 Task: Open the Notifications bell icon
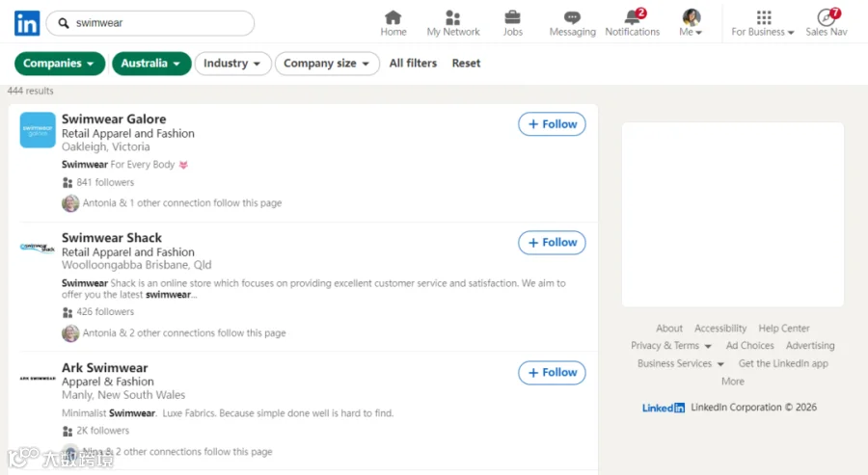tap(632, 17)
